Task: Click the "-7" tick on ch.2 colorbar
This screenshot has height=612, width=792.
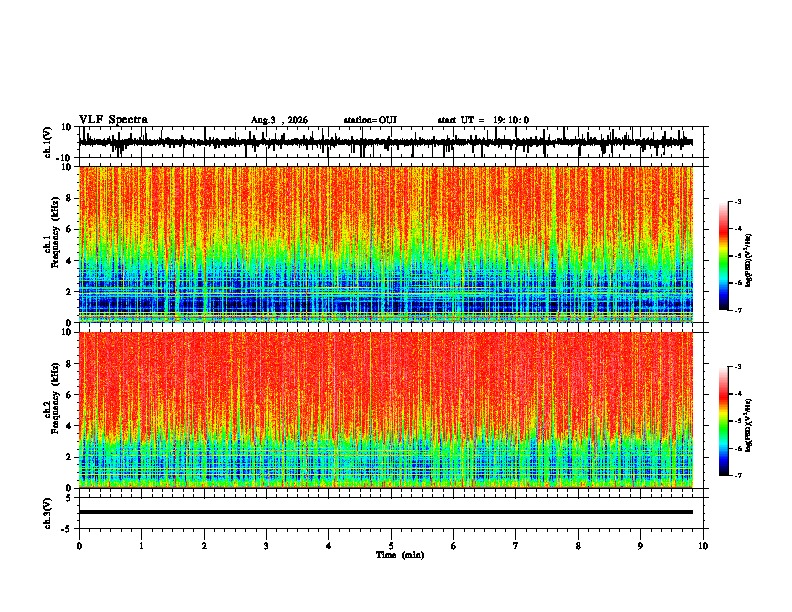Action: tap(737, 475)
